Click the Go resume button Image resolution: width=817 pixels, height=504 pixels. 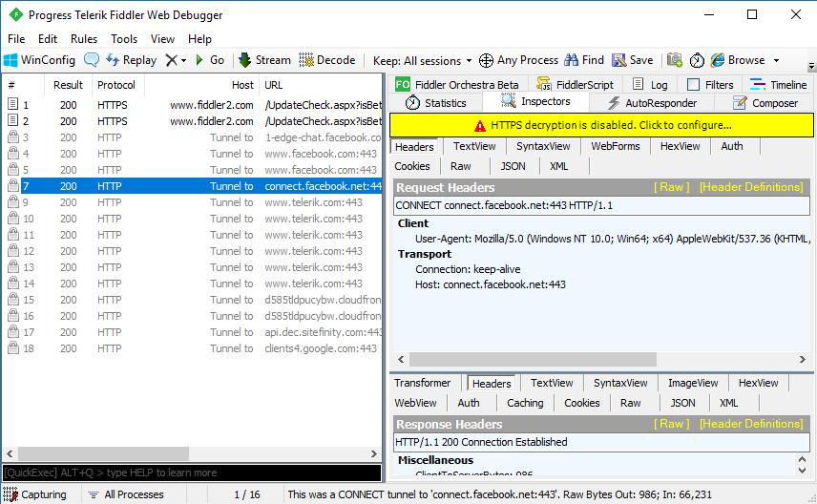tap(209, 60)
